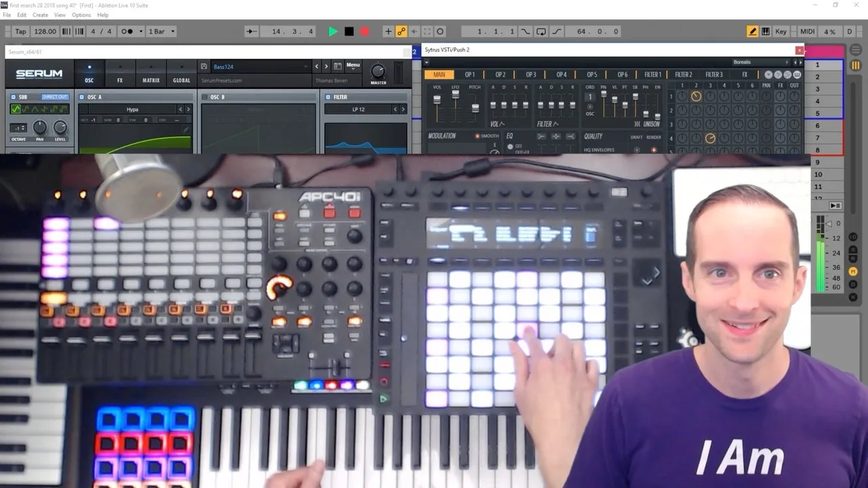Select next OSC A wavetable arrow
Screen dimensions: 868x488
pyautogui.click(x=189, y=109)
